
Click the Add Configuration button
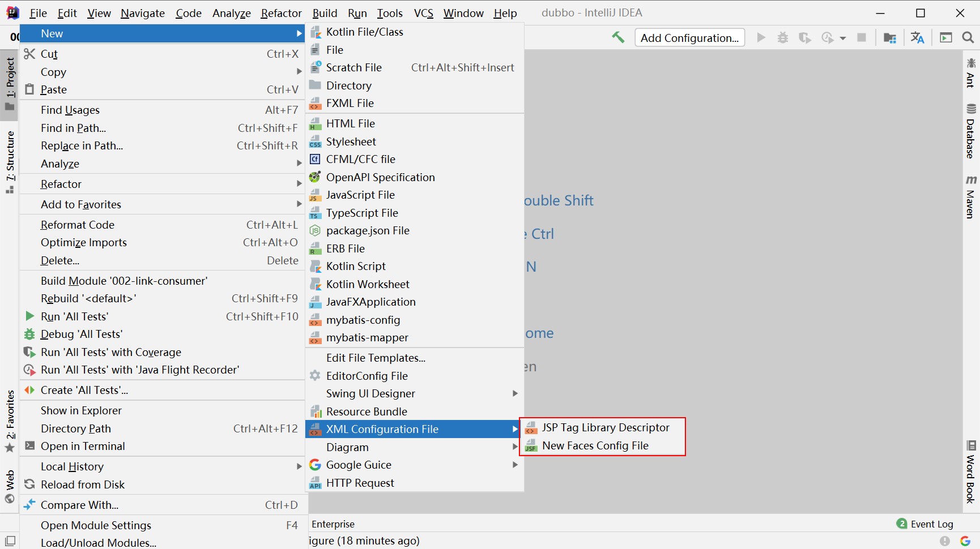click(689, 37)
